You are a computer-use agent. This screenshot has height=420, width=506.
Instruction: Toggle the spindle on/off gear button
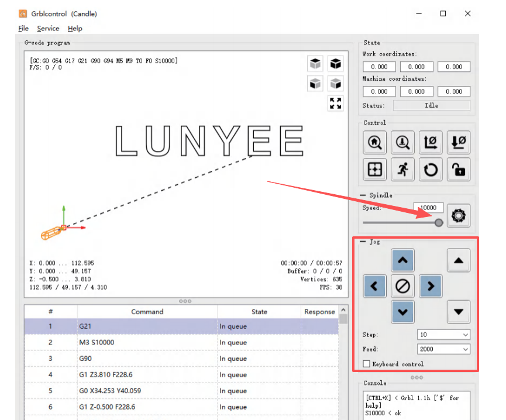pyautogui.click(x=459, y=216)
